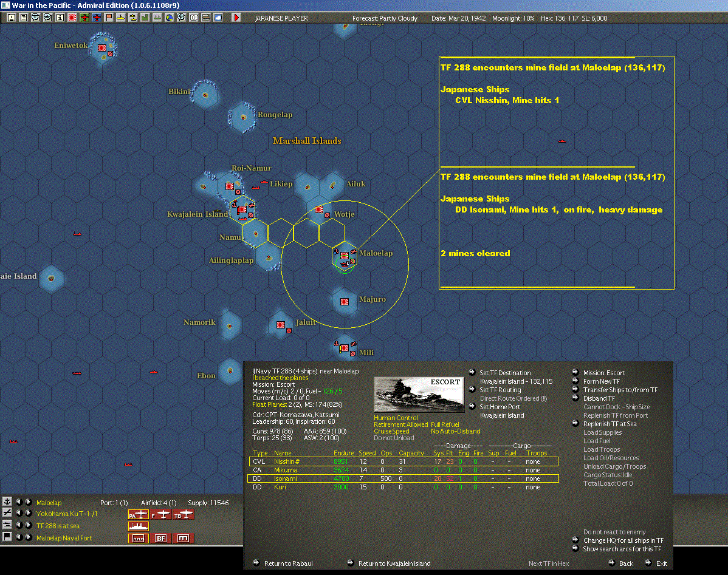Choose Set TF Destination option
The width and height of the screenshot is (728, 575).
[505, 373]
